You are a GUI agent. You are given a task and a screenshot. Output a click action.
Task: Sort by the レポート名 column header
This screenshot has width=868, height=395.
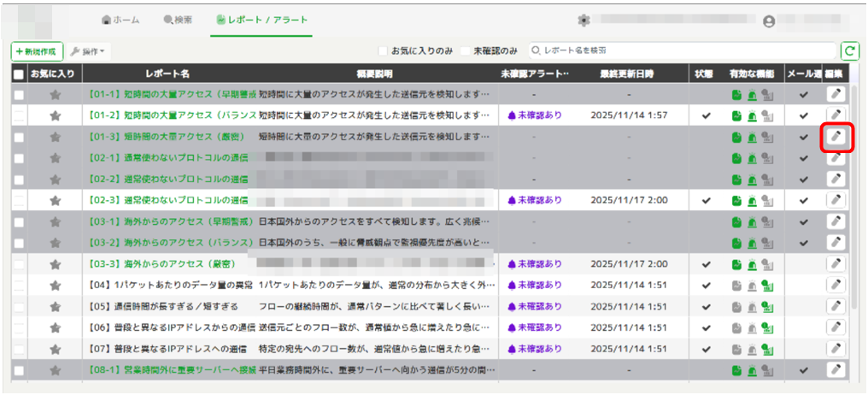click(x=167, y=74)
